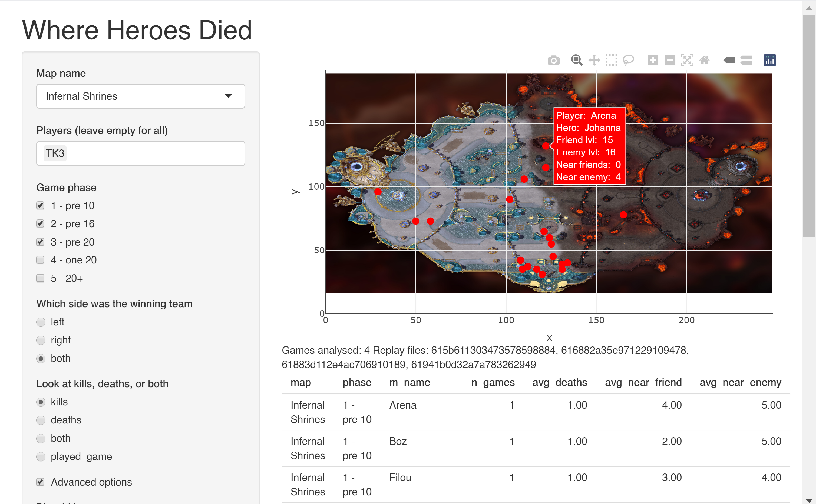Open the Plotly logo link icon
The image size is (816, 504).
pyautogui.click(x=770, y=60)
